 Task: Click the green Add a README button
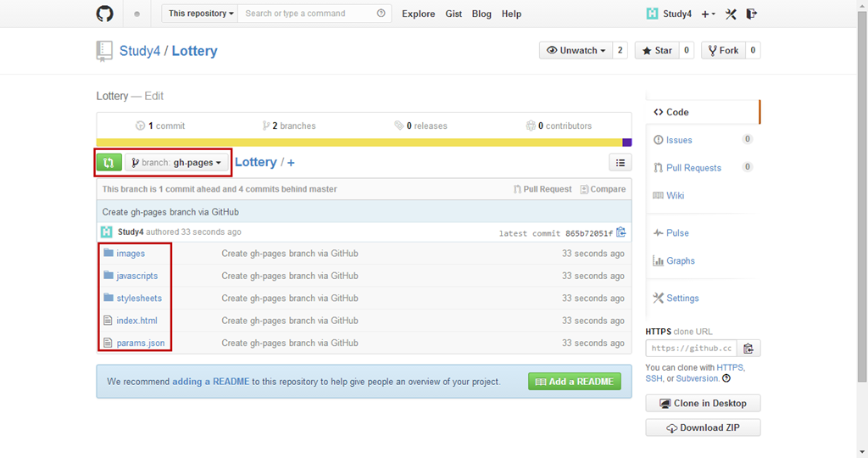(575, 382)
